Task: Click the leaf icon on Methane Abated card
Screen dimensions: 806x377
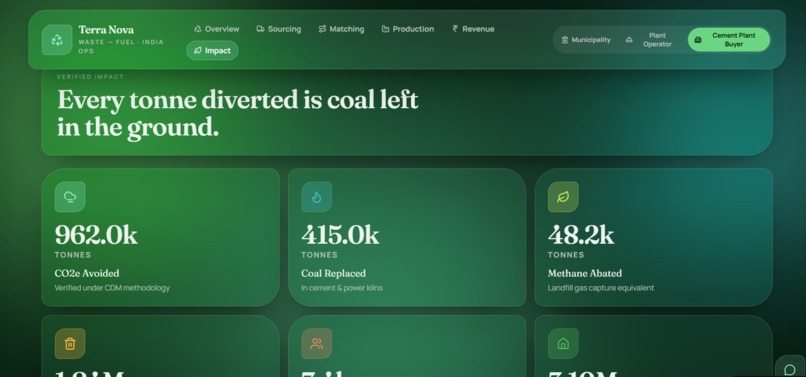Action: point(563,196)
